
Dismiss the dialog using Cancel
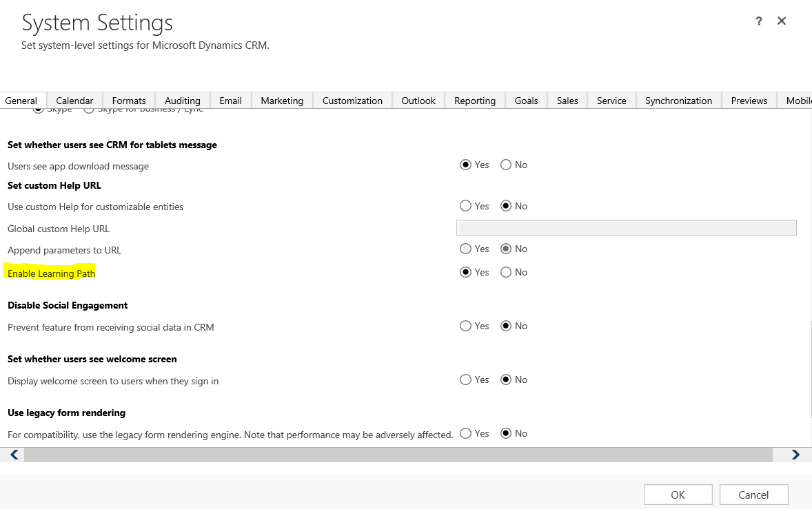point(753,494)
